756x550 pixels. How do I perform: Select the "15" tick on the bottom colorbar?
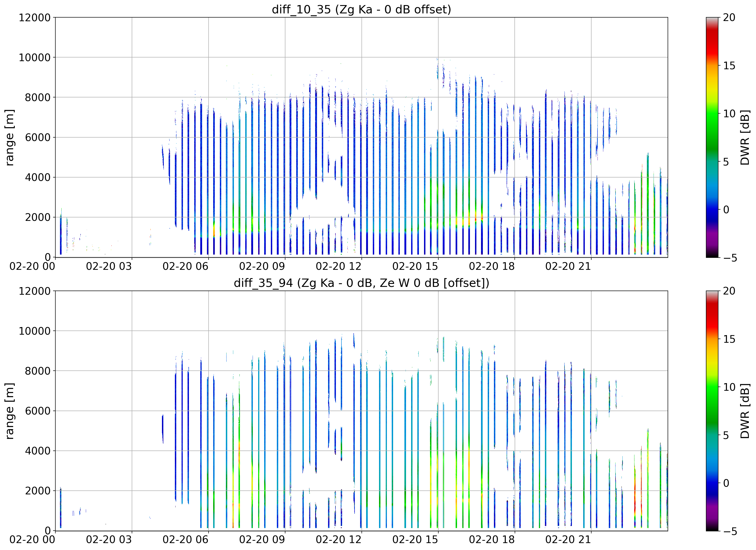pos(729,339)
